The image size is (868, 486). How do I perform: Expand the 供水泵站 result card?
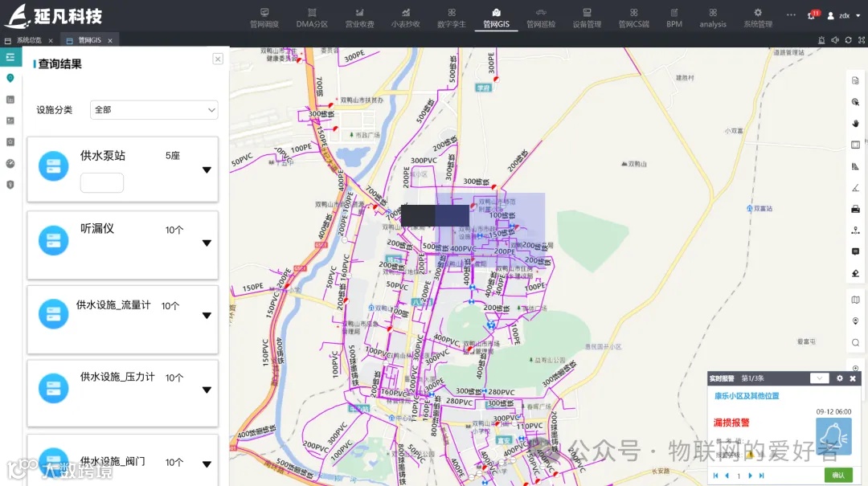pyautogui.click(x=207, y=170)
